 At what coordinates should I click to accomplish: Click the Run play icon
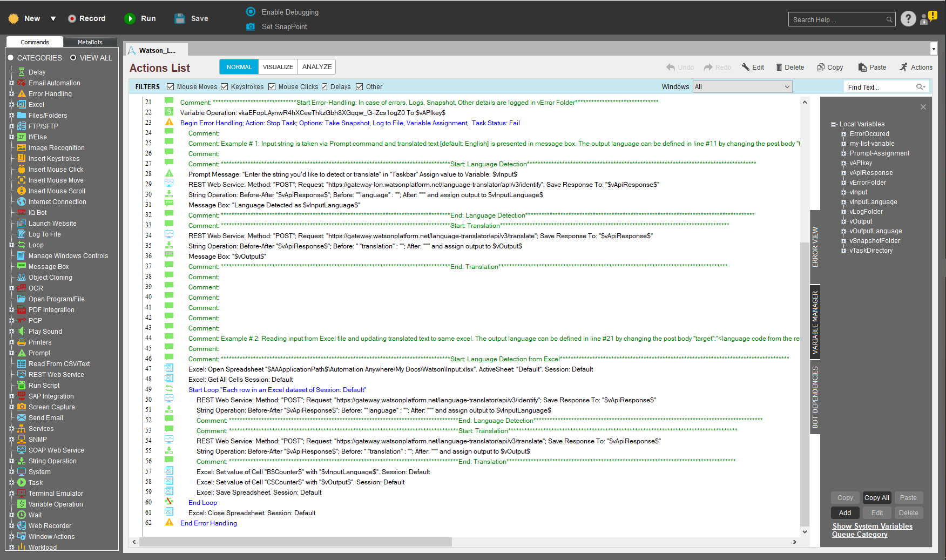130,18
